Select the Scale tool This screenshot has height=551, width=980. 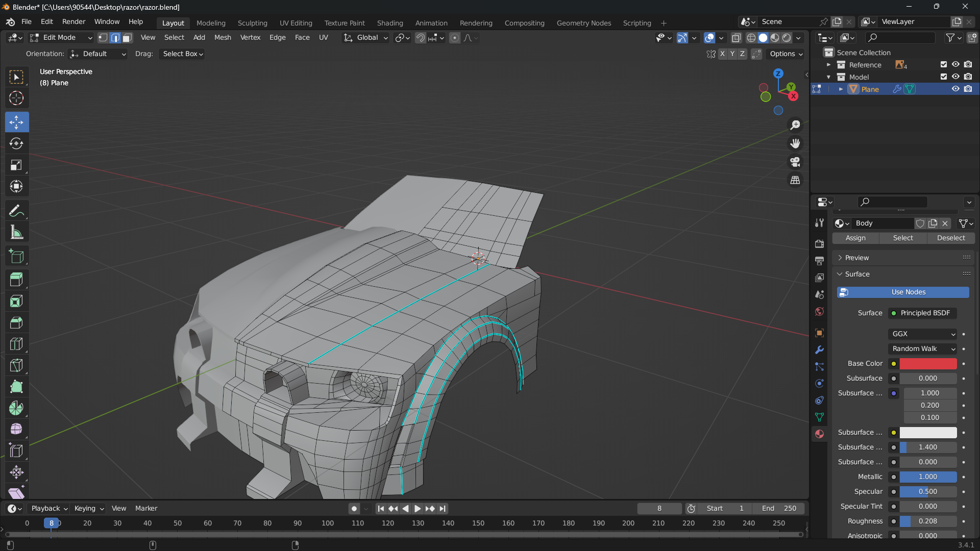pyautogui.click(x=16, y=165)
